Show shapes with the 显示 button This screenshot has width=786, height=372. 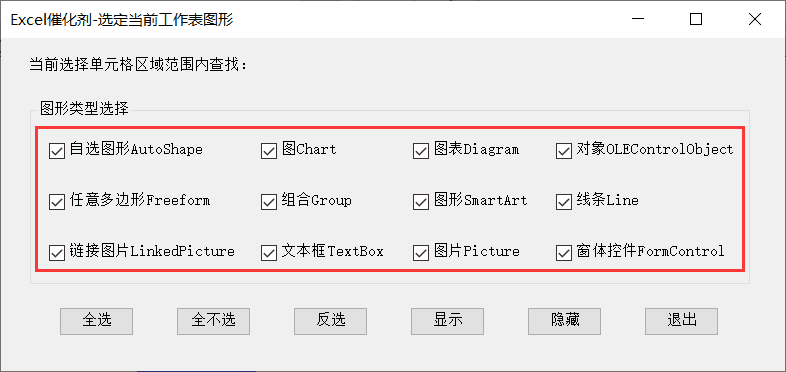448,321
